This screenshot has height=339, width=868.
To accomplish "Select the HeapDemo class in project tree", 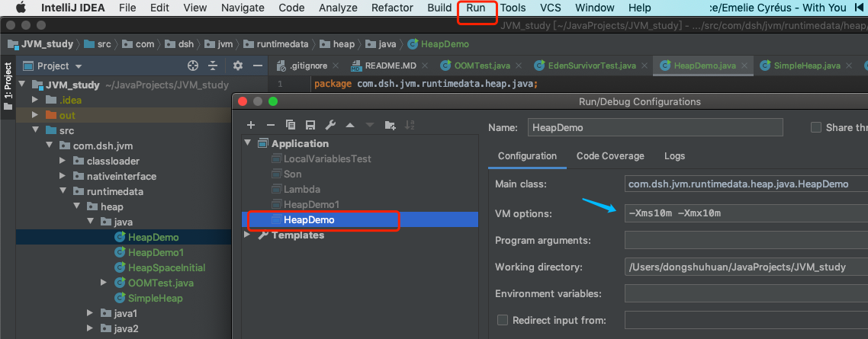I will point(153,237).
